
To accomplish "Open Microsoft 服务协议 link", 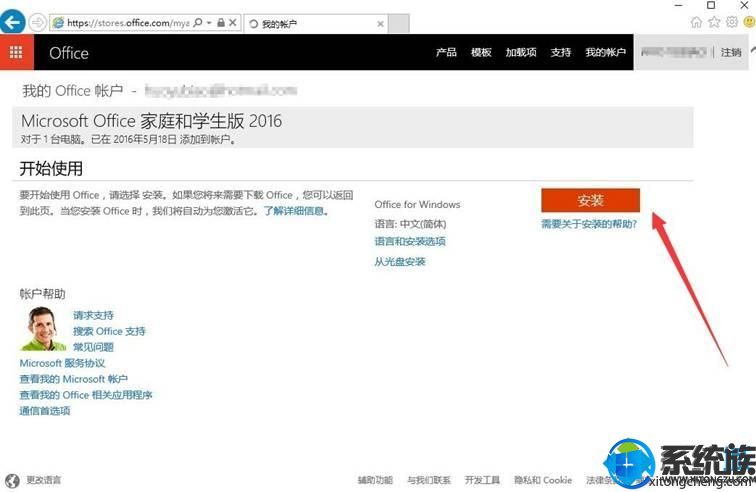I will pos(62,363).
